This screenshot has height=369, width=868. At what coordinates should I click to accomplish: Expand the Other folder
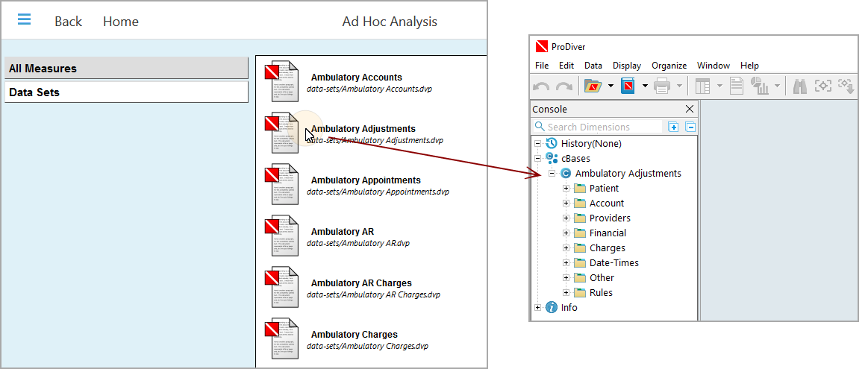566,278
